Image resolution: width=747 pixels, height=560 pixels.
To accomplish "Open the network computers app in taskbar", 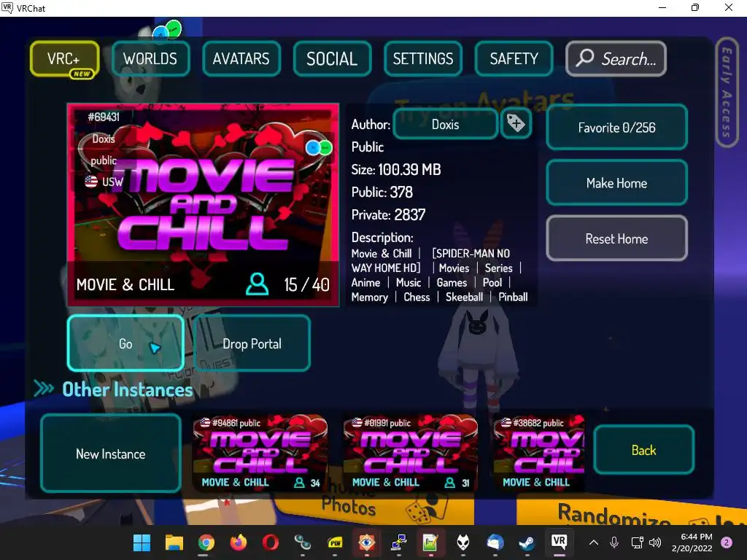I will (399, 542).
